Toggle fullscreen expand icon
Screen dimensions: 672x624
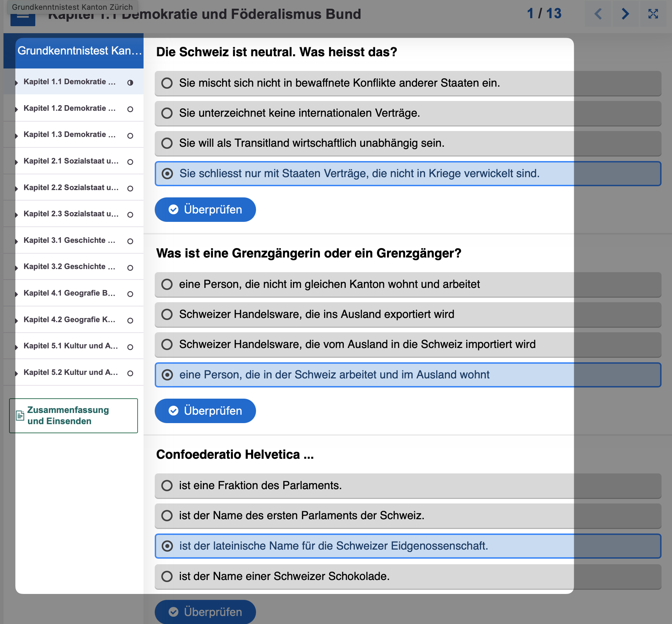pyautogui.click(x=653, y=14)
